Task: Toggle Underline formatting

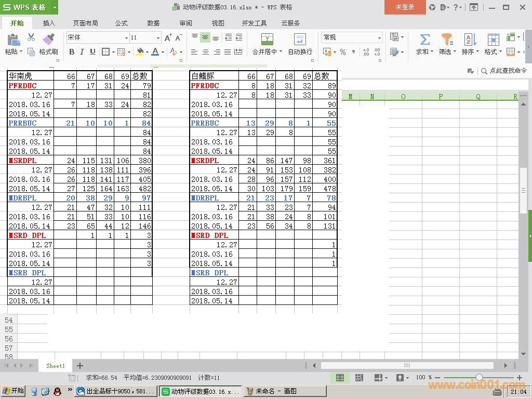Action: [x=92, y=52]
